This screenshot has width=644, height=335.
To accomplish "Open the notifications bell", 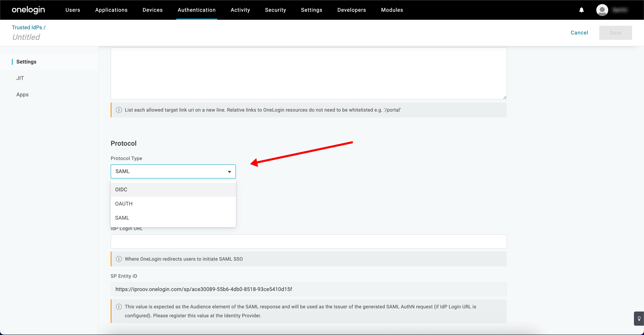I will coord(582,10).
